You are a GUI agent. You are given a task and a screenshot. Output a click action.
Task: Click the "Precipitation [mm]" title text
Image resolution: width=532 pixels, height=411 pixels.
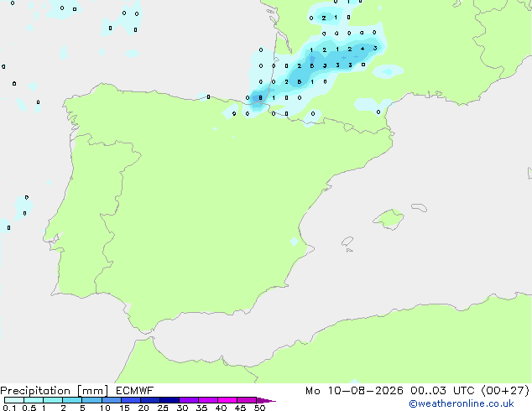55,391
